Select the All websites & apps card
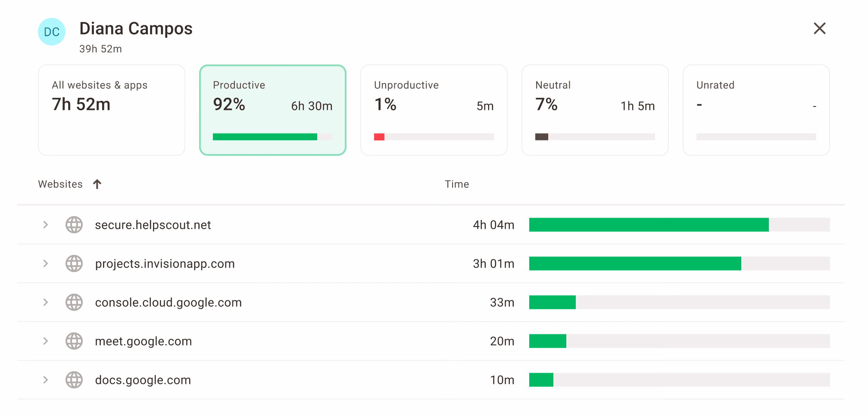Image resolution: width=868 pixels, height=417 pixels. 112,110
